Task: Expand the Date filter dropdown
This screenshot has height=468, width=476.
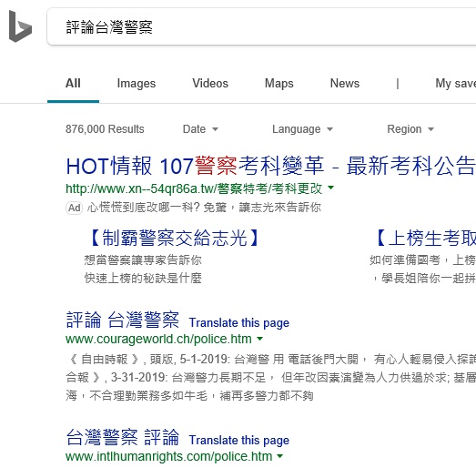Action: pyautogui.click(x=200, y=129)
